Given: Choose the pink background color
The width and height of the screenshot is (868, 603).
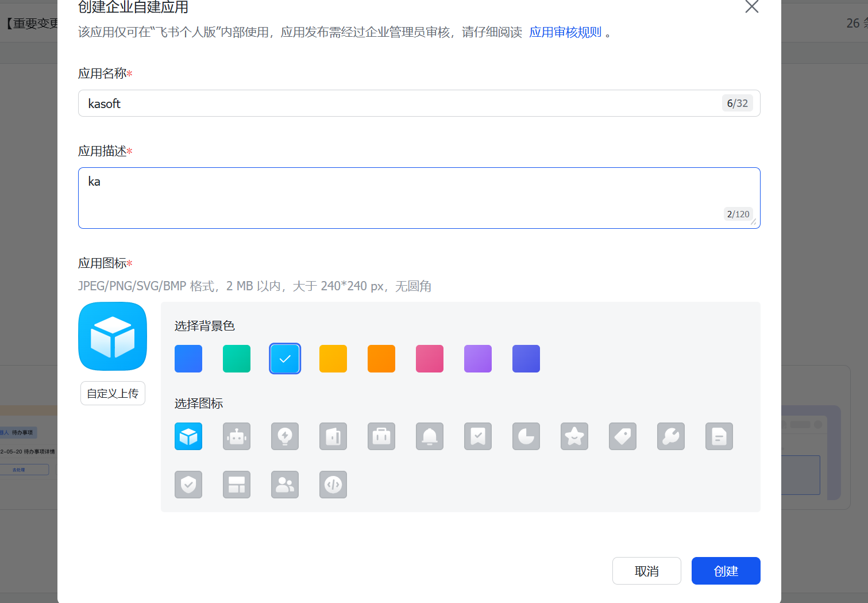Looking at the screenshot, I should point(430,359).
